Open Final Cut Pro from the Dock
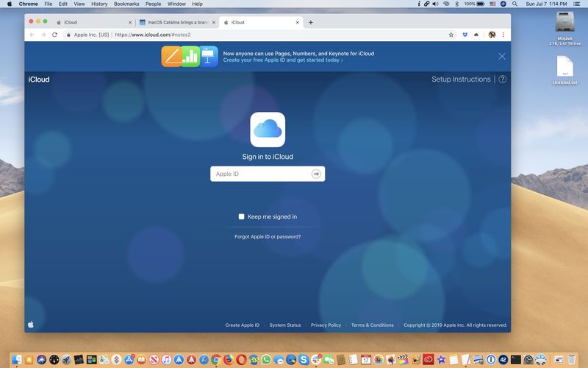This screenshot has height=368, width=588. [x=403, y=360]
